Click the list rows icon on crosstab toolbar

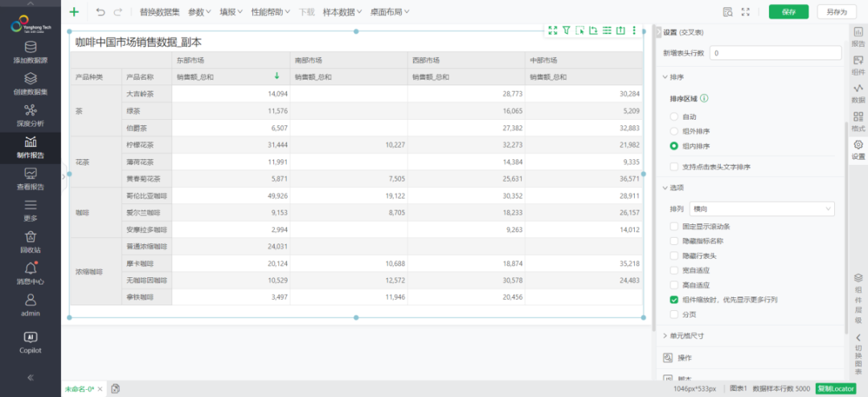coord(607,31)
